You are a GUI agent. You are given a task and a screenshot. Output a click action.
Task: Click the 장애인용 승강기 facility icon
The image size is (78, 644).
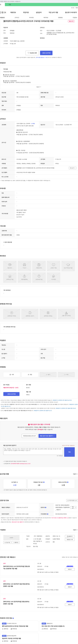click(30, 314)
